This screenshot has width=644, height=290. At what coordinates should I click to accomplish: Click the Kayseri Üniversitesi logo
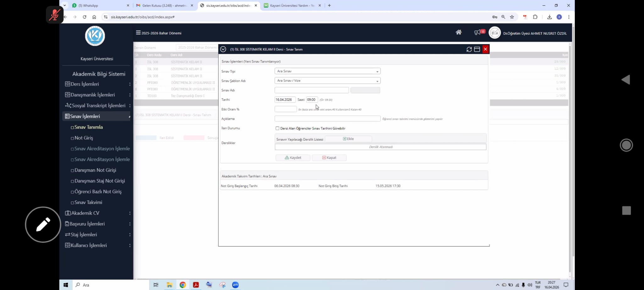click(x=95, y=36)
